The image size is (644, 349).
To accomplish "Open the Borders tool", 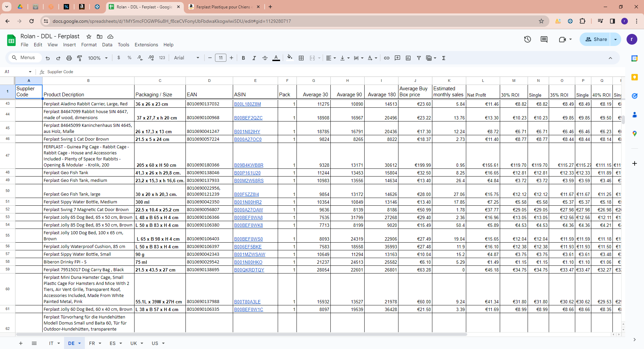I will point(301,58).
